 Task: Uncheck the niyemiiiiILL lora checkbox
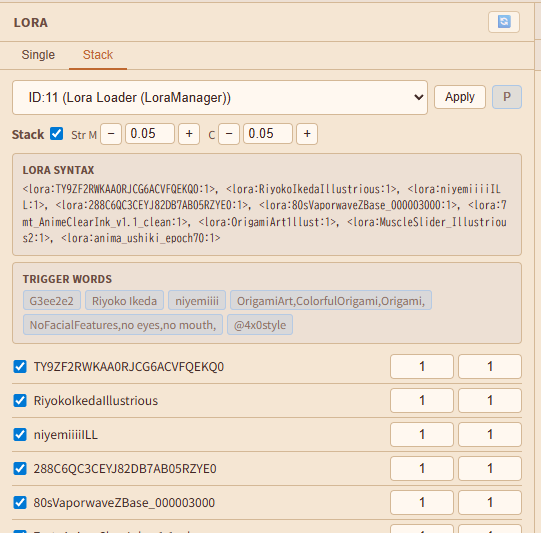click(x=20, y=434)
